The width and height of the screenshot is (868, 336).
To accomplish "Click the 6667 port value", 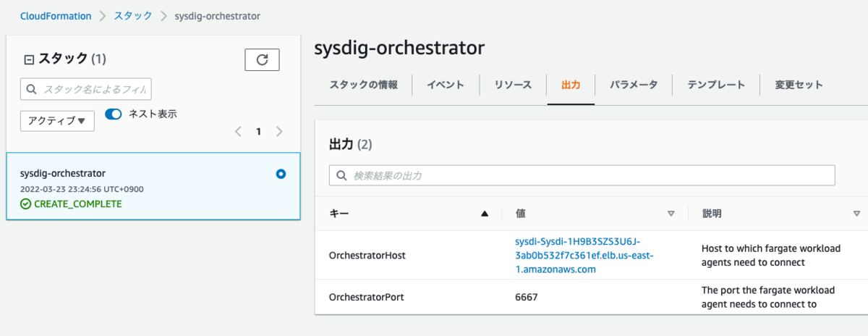I will point(526,297).
